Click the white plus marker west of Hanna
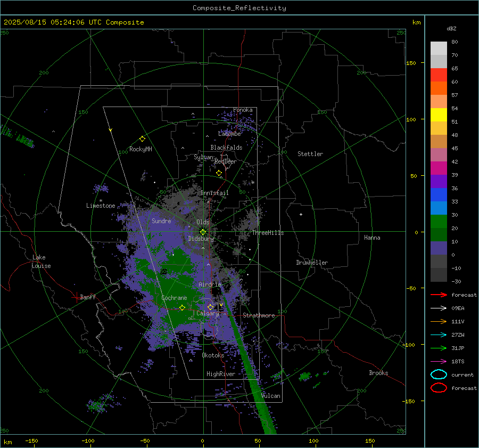 (301, 214)
